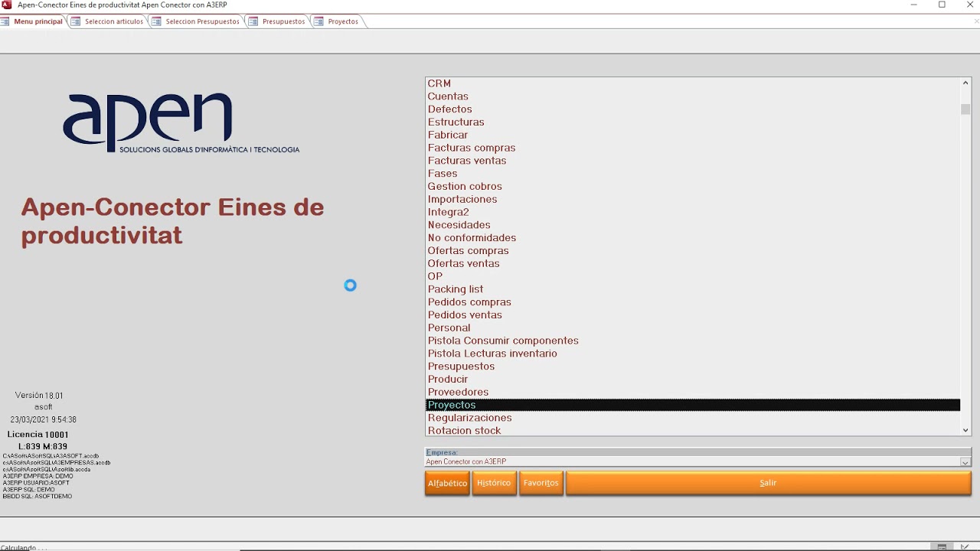Open the Favoritos list
The height and width of the screenshot is (551, 980).
[x=541, y=484]
